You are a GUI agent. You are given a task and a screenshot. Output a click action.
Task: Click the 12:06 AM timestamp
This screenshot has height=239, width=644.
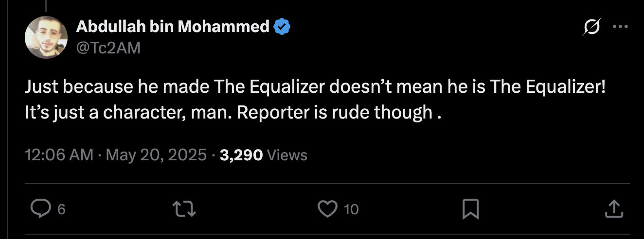pos(59,155)
